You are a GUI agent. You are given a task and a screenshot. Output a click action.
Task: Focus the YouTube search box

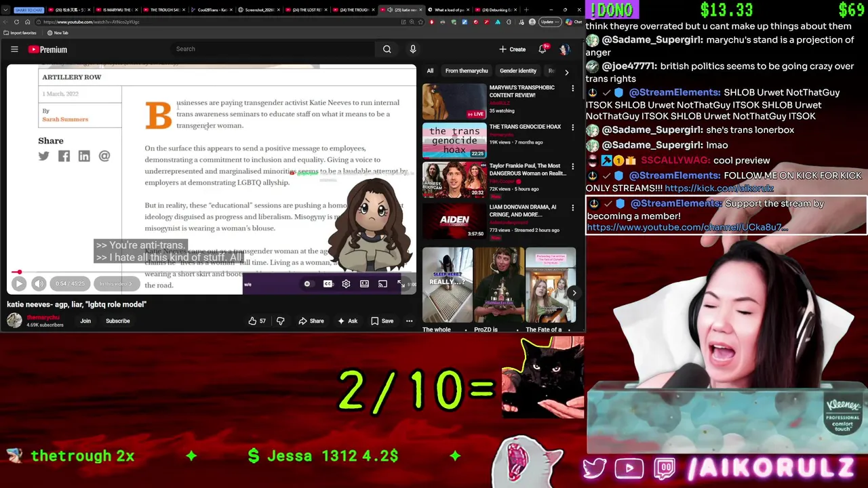pos(271,49)
